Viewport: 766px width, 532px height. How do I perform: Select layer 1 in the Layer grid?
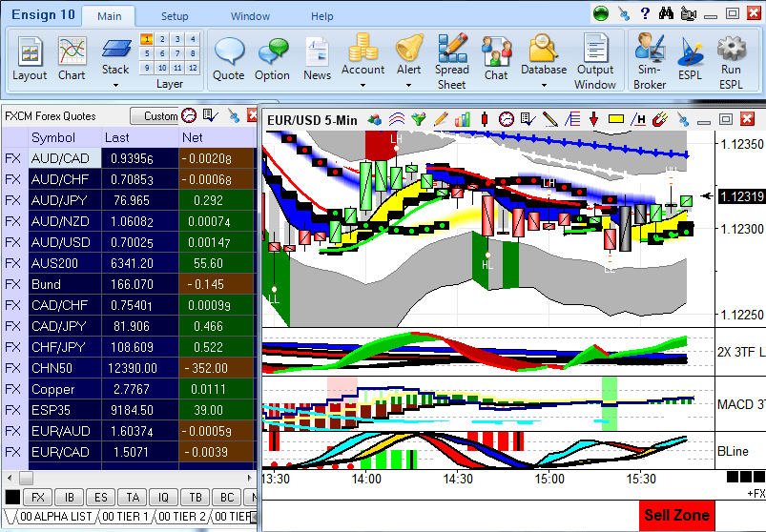point(147,39)
